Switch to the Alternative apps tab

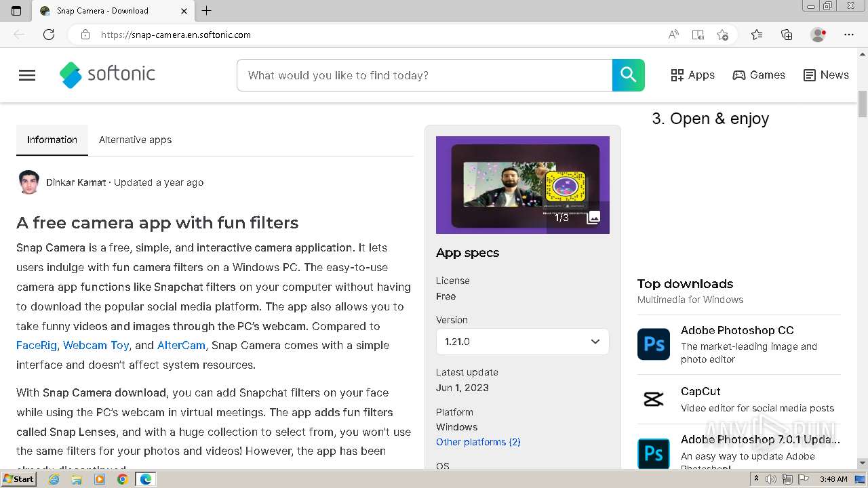point(135,140)
